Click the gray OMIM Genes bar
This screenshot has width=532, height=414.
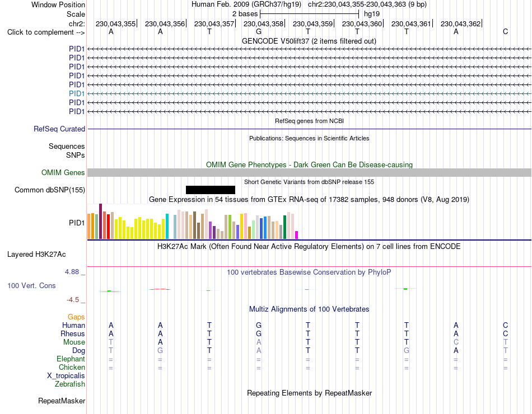click(309, 172)
